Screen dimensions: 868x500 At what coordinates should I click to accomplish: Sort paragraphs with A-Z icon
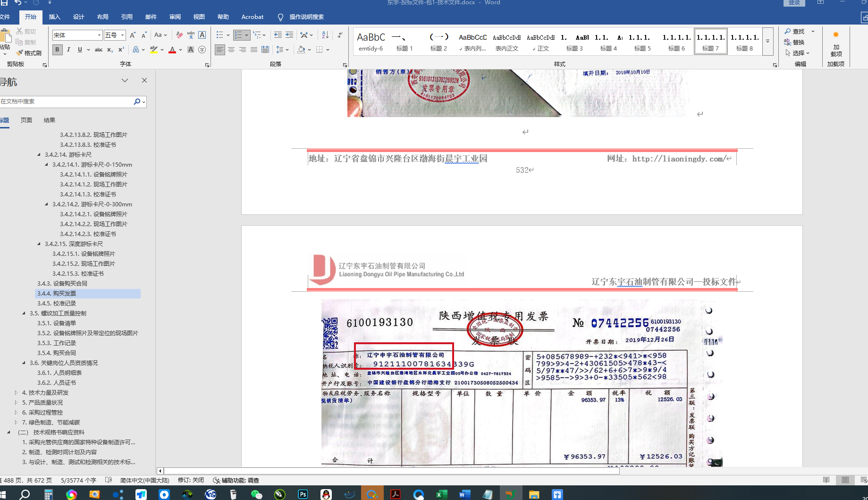[325, 35]
